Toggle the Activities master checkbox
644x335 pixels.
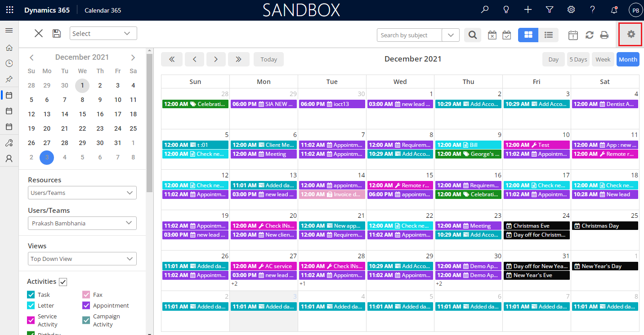(63, 282)
